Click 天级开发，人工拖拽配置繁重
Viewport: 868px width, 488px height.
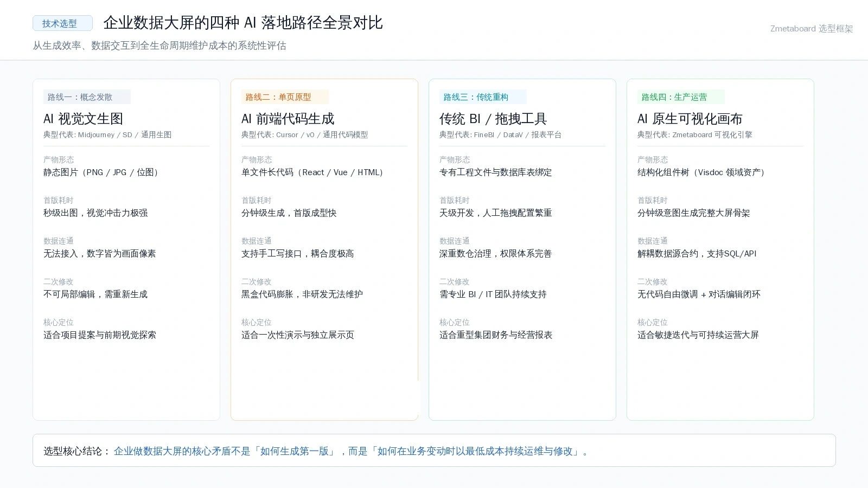coord(495,213)
